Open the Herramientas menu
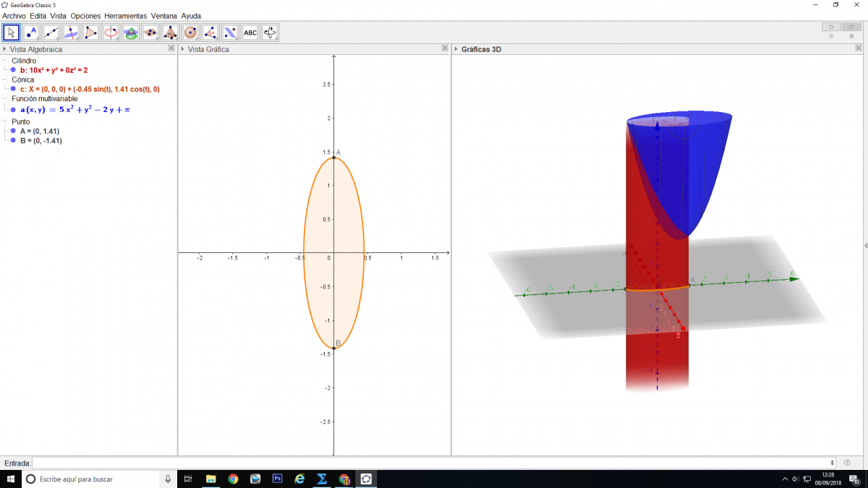The image size is (868, 488). [125, 15]
